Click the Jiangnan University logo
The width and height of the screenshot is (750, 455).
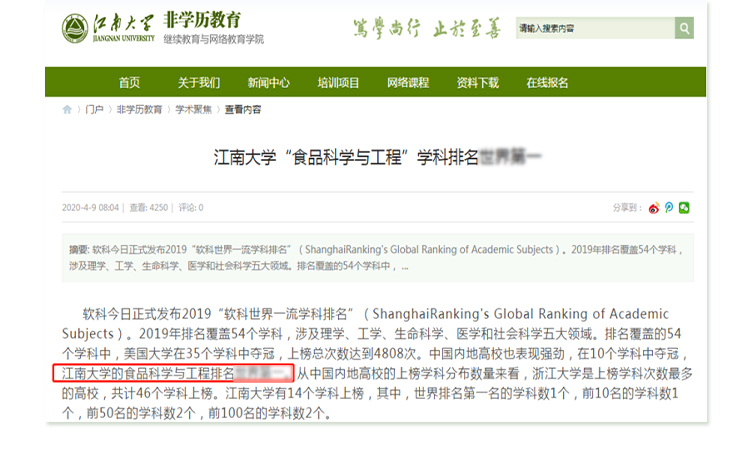pyautogui.click(x=108, y=29)
